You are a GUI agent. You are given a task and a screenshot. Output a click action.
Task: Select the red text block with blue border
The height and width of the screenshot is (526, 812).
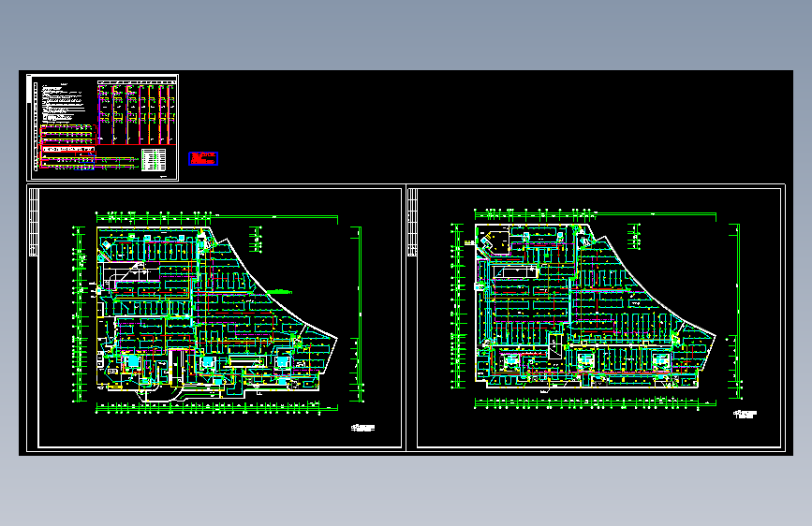coord(203,158)
